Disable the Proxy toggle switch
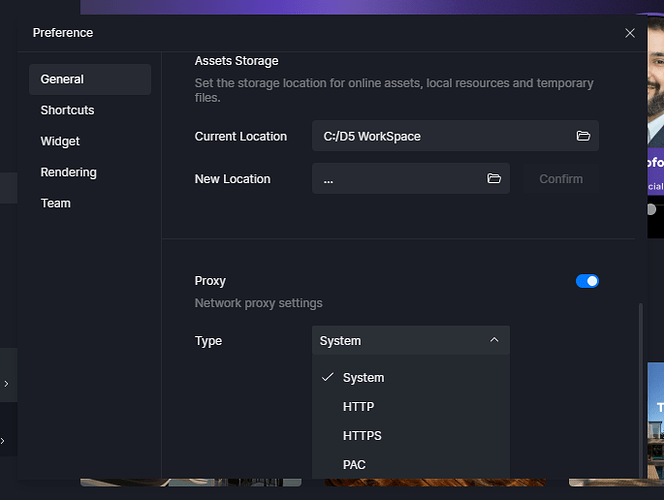Image resolution: width=664 pixels, height=500 pixels. 587,281
